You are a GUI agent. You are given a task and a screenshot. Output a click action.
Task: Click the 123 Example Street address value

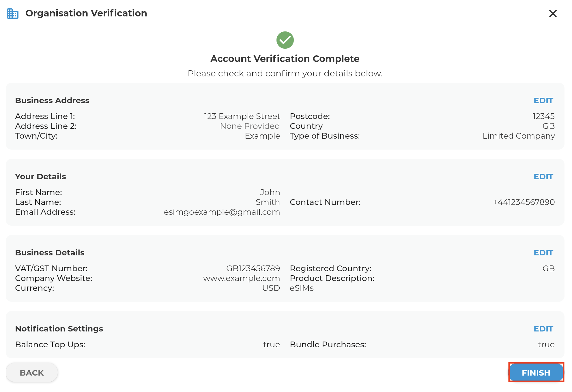(x=242, y=116)
